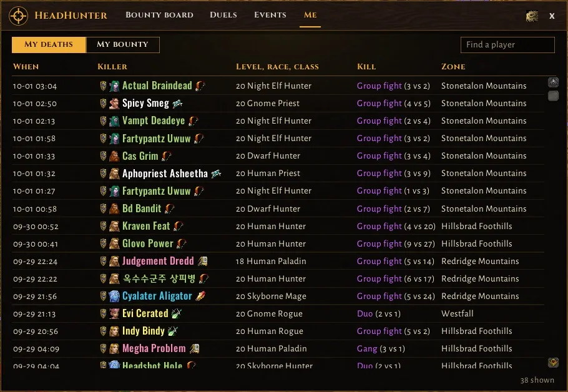
Task: Click the HeadHunter crosshair logo icon
Action: (x=18, y=16)
